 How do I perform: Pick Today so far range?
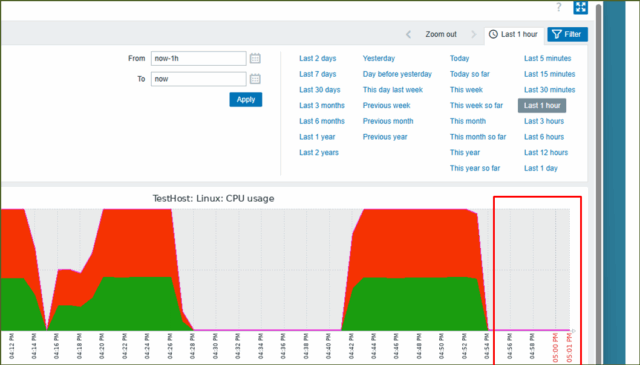(x=470, y=74)
